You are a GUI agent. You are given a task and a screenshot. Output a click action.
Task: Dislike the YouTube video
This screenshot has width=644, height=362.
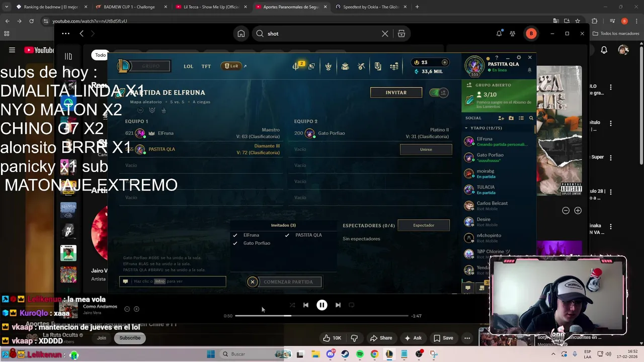(x=354, y=338)
